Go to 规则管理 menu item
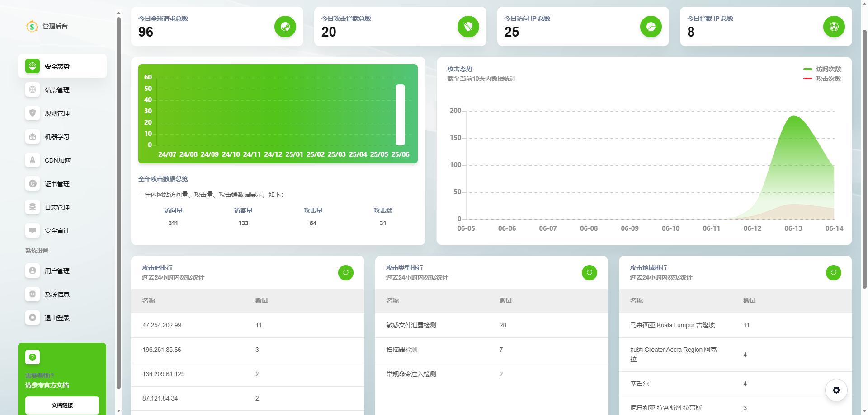868x415 pixels. (x=57, y=113)
